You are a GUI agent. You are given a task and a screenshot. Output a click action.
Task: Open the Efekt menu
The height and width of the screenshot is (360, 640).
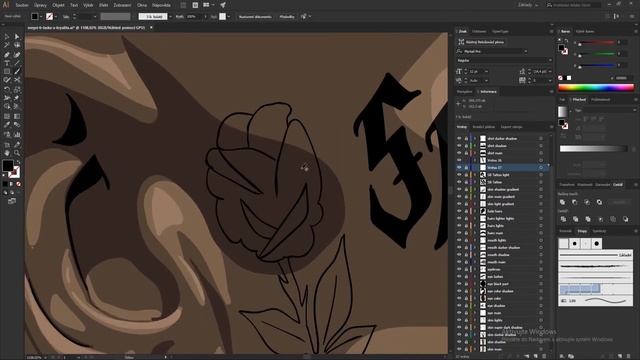tap(104, 5)
